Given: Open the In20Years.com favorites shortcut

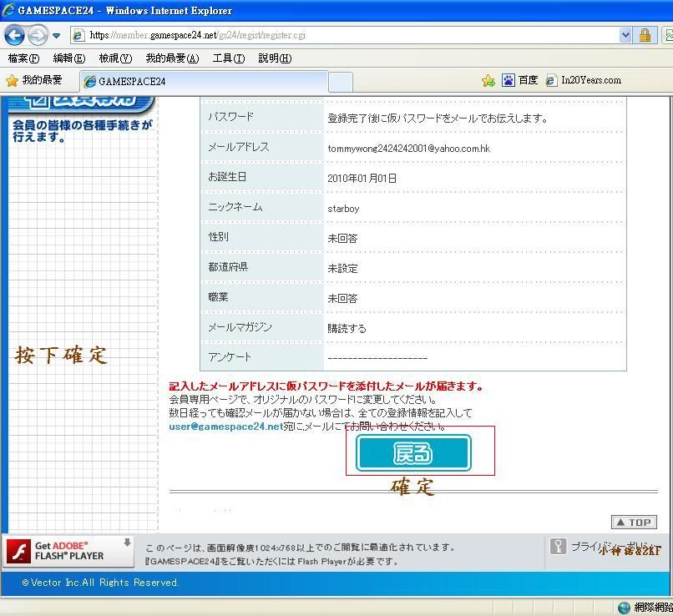Looking at the screenshot, I should click(x=583, y=80).
